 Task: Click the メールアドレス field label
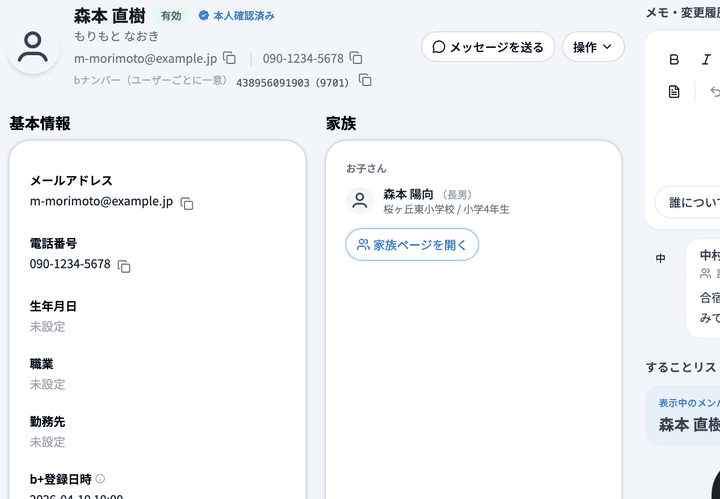click(x=71, y=181)
